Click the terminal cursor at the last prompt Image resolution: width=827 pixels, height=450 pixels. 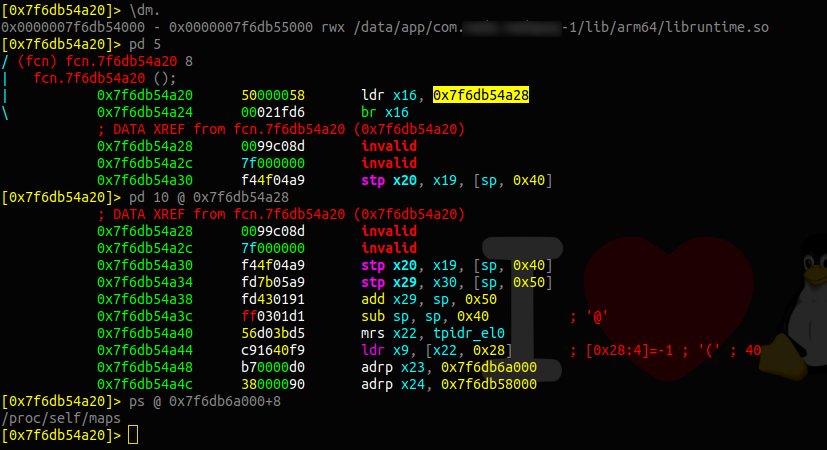pos(133,435)
